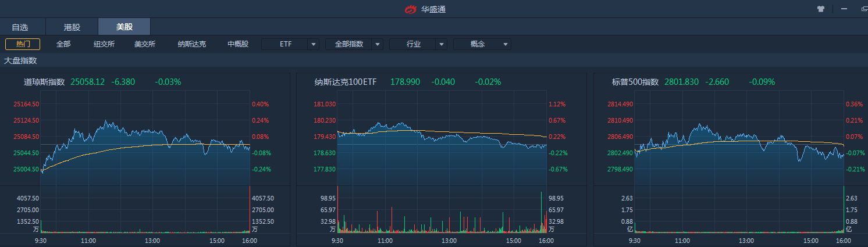Select the 标普500指数 chart title

point(635,82)
